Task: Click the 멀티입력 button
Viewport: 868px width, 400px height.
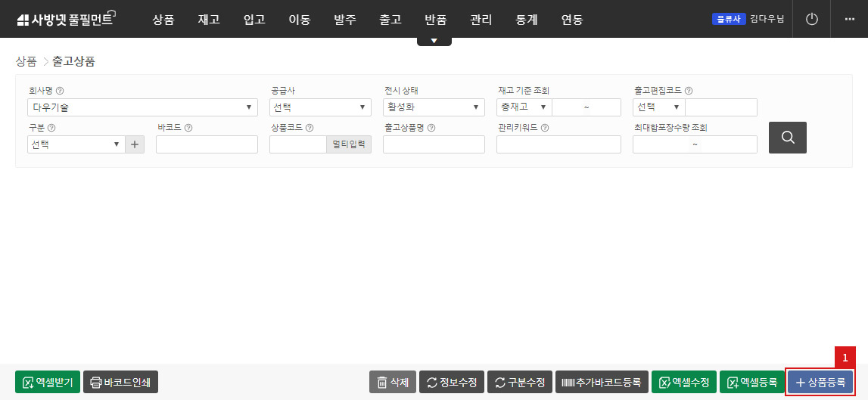Action: click(x=349, y=144)
